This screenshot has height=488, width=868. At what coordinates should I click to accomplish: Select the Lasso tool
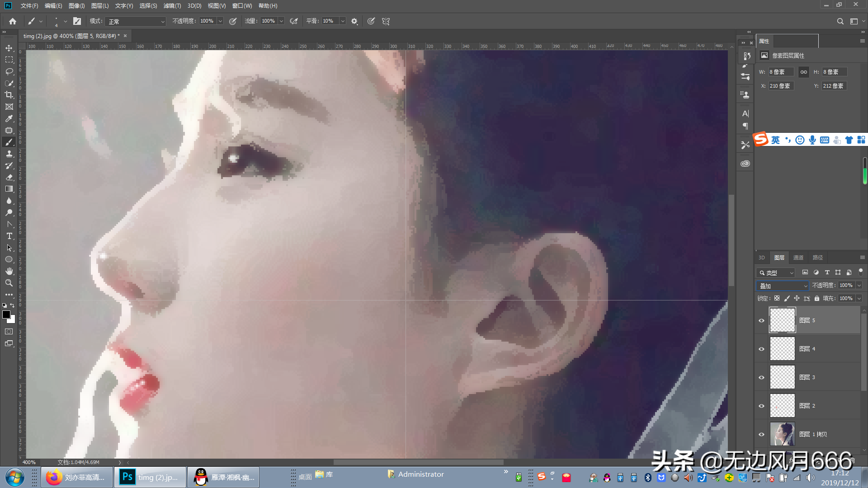tap(9, 71)
